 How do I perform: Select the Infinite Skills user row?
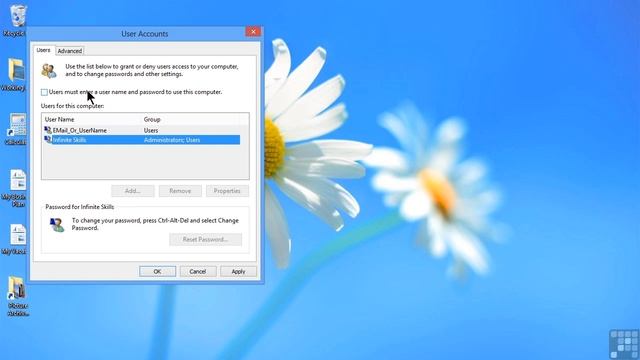[142, 140]
